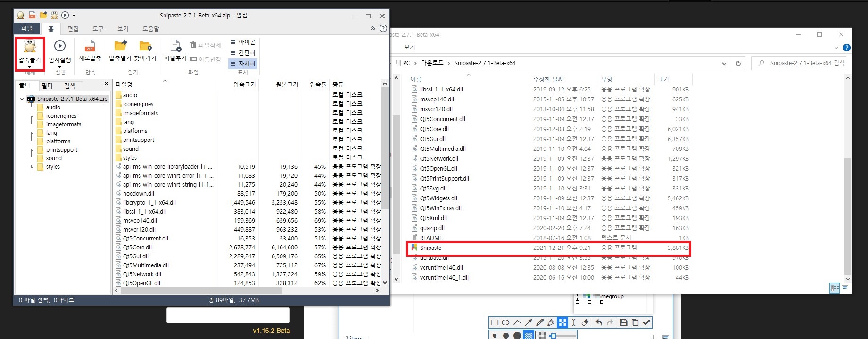Screen dimensions: 868x339
Task: Close the ALZip folder side panel
Action: point(107,84)
